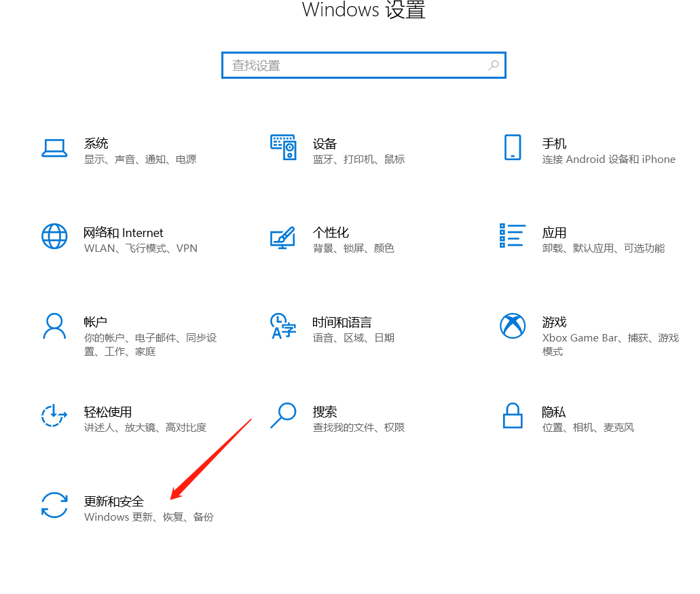
Task: Open the 搜索 category title
Action: (x=325, y=411)
